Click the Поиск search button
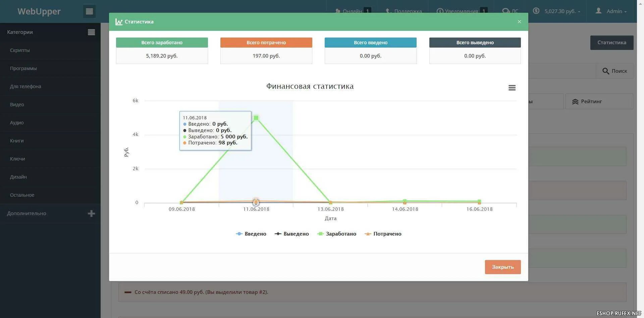 [x=615, y=71]
